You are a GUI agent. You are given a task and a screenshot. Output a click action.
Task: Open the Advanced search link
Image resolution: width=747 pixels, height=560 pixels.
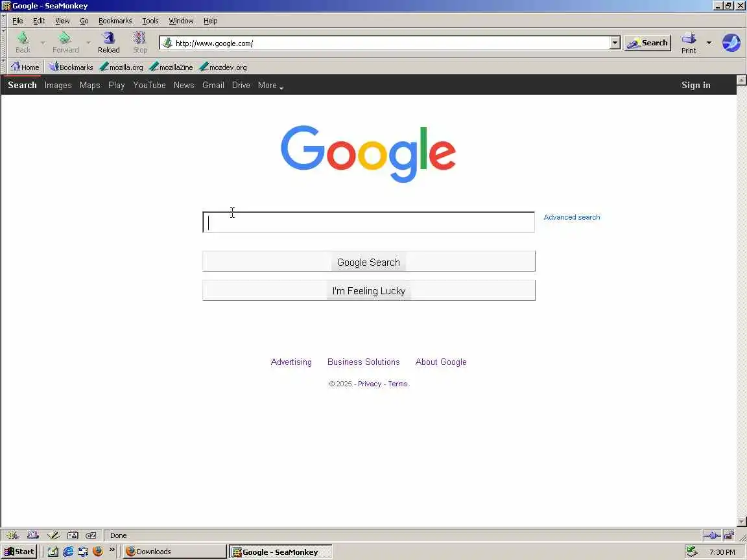[572, 217]
